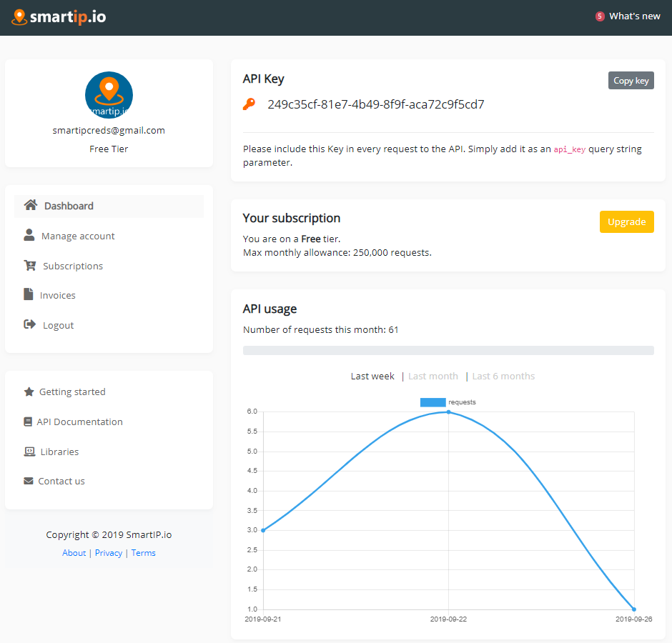Open the Subscriptions page

(x=73, y=266)
